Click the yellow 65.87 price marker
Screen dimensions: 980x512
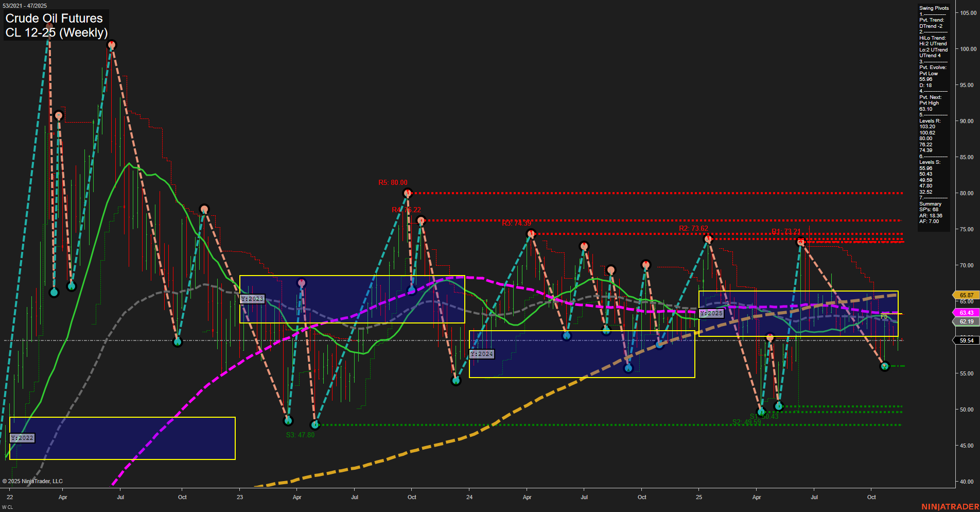[x=966, y=295]
